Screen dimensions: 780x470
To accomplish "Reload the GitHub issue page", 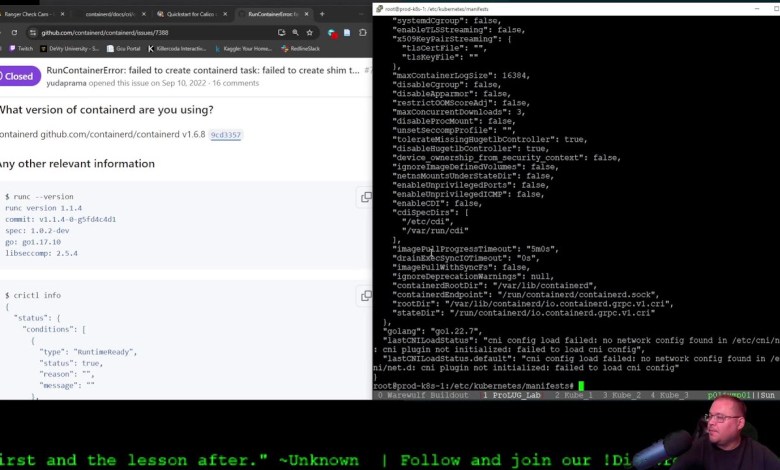I will click(14, 32).
